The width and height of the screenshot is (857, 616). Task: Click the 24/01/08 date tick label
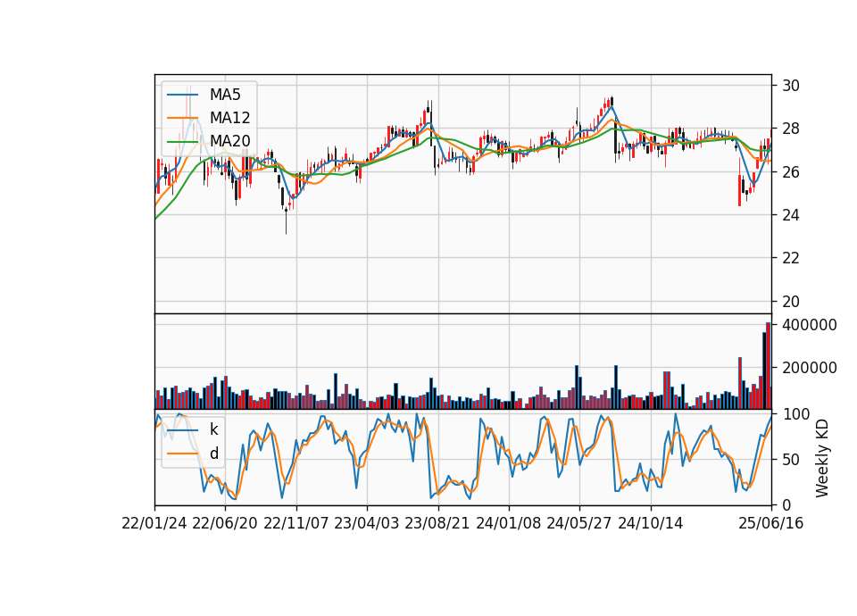click(x=508, y=524)
